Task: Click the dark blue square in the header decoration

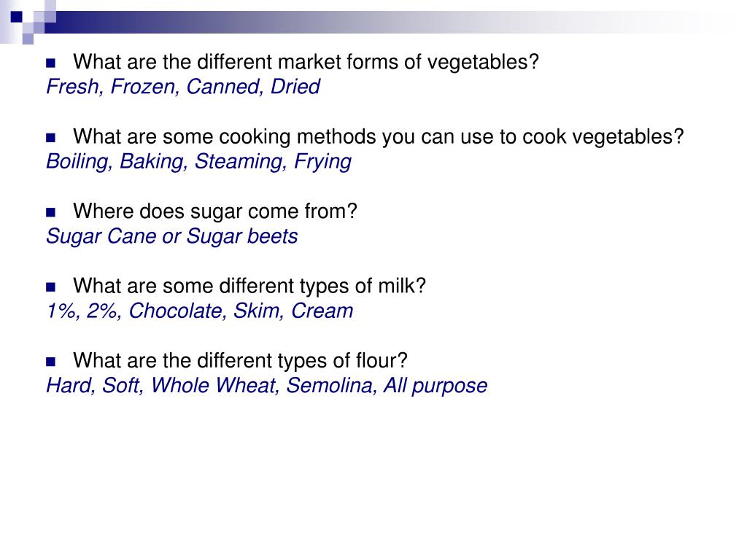Action: pos(17,17)
